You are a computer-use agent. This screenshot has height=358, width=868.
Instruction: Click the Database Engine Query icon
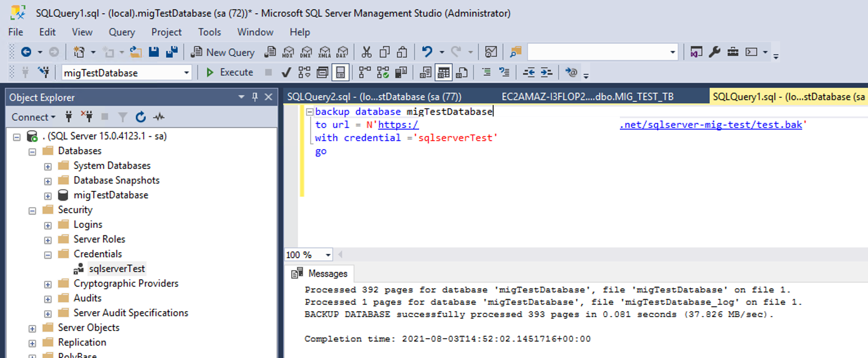pos(270,52)
